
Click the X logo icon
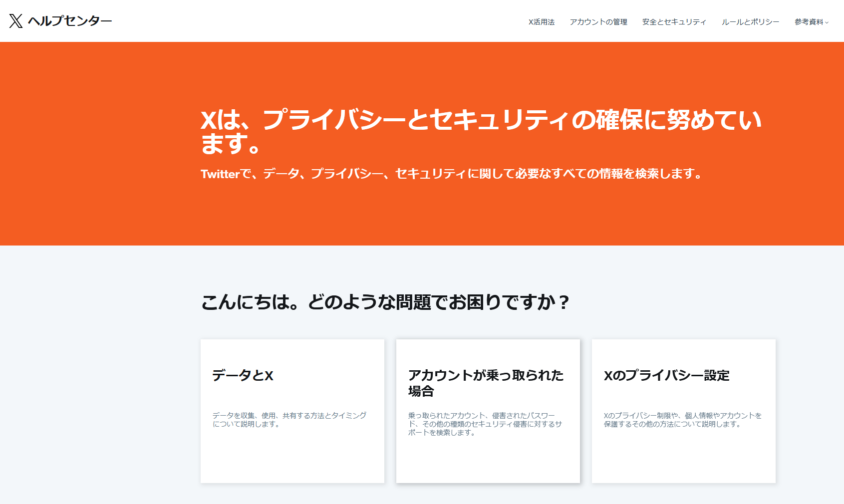16,21
